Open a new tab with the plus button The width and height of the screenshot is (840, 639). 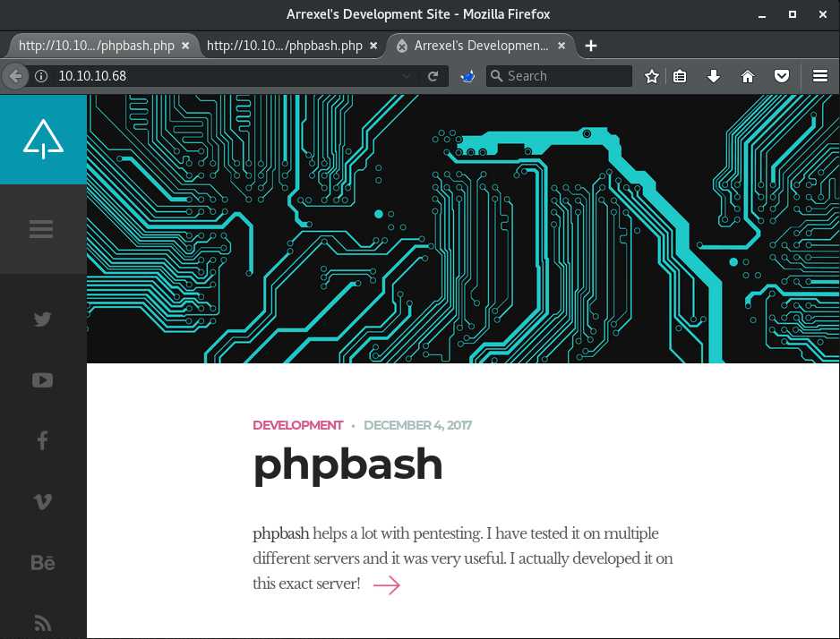click(x=590, y=46)
